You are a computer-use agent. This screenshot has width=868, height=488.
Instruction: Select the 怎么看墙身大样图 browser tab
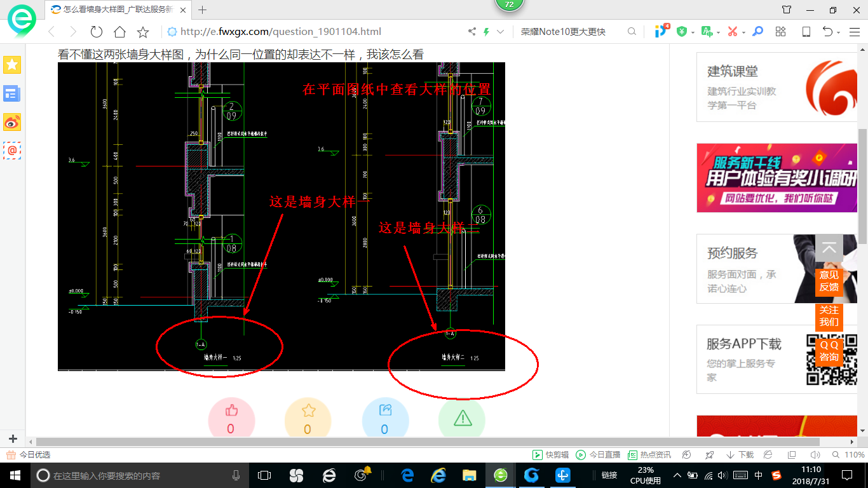pyautogui.click(x=118, y=10)
